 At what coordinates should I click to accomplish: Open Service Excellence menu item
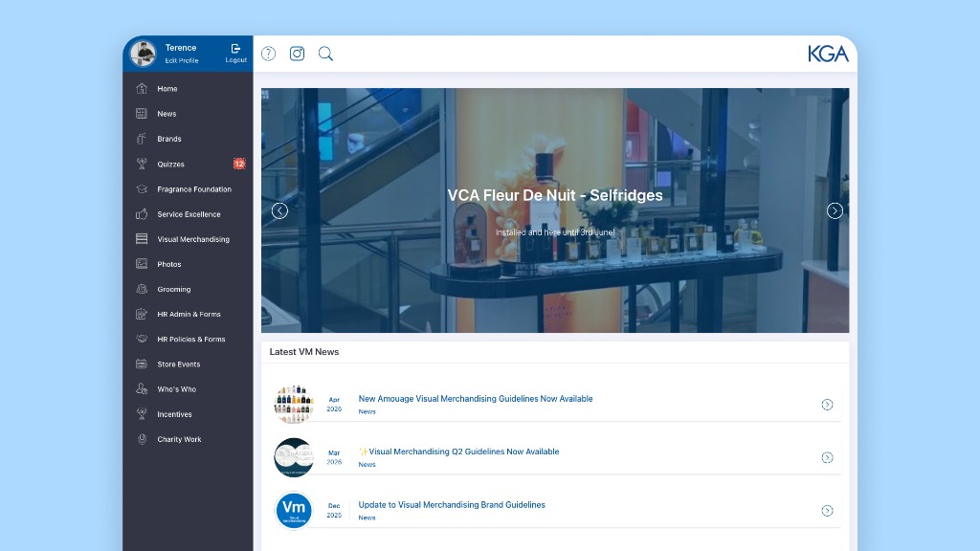tap(188, 214)
